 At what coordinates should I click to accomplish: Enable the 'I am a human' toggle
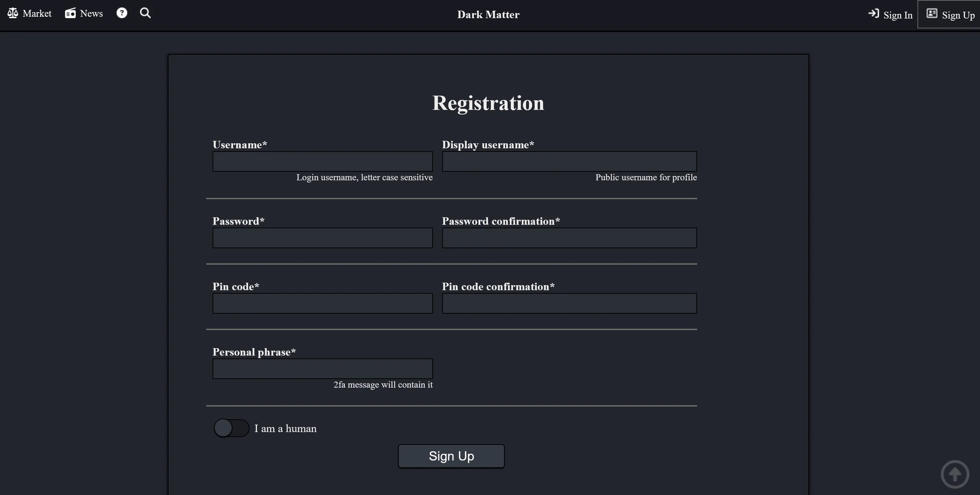[231, 428]
